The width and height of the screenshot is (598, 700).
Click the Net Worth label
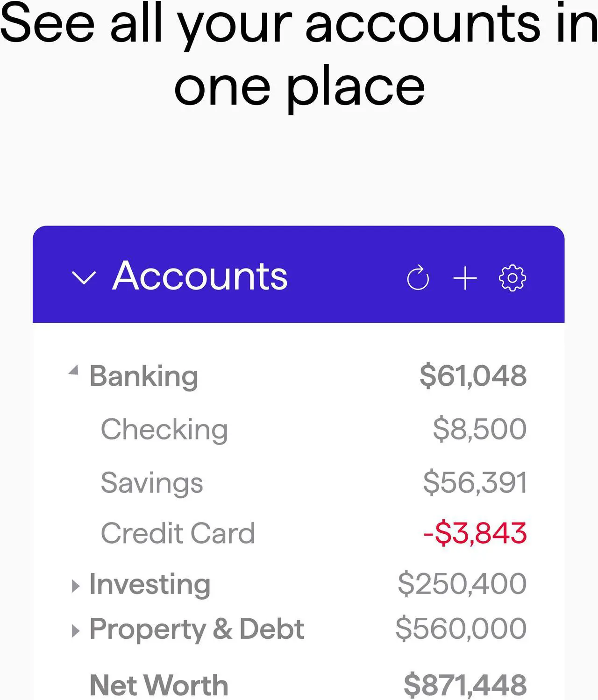pos(159,685)
